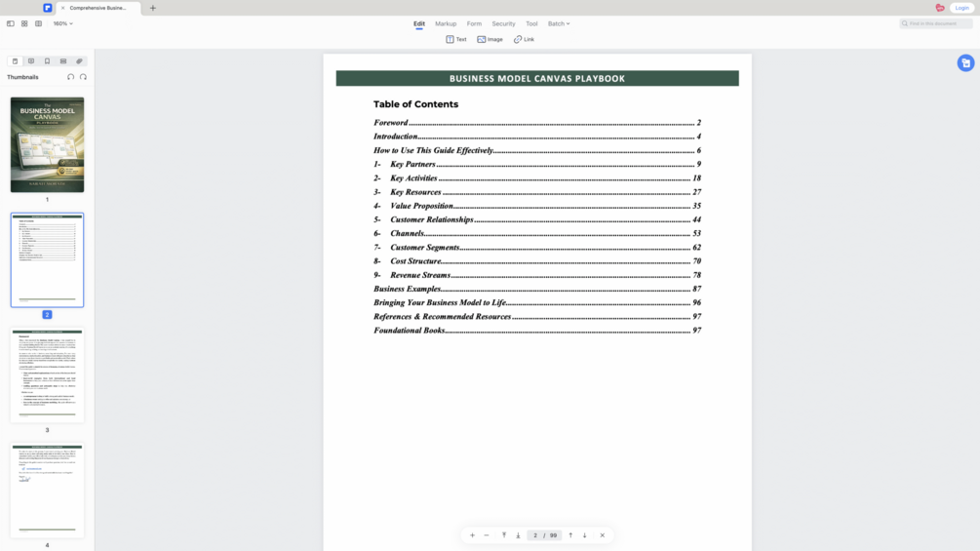Open the Security tab

(503, 23)
